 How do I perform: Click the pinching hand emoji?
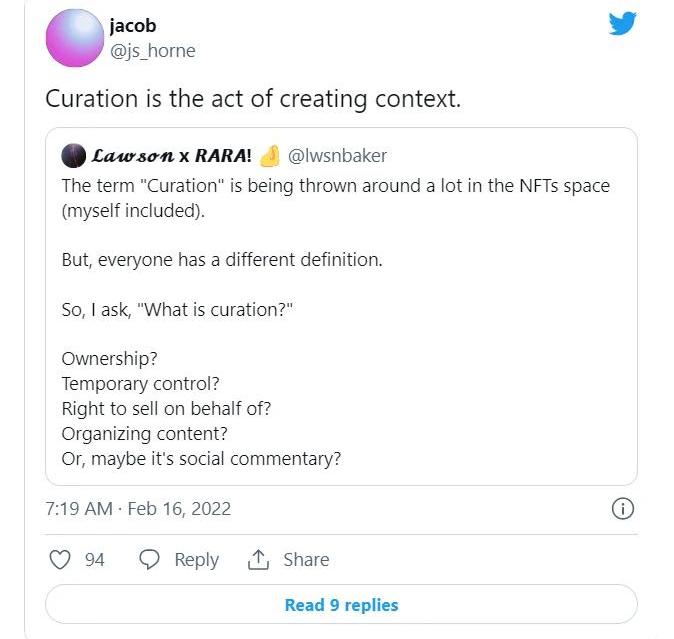tap(268, 156)
